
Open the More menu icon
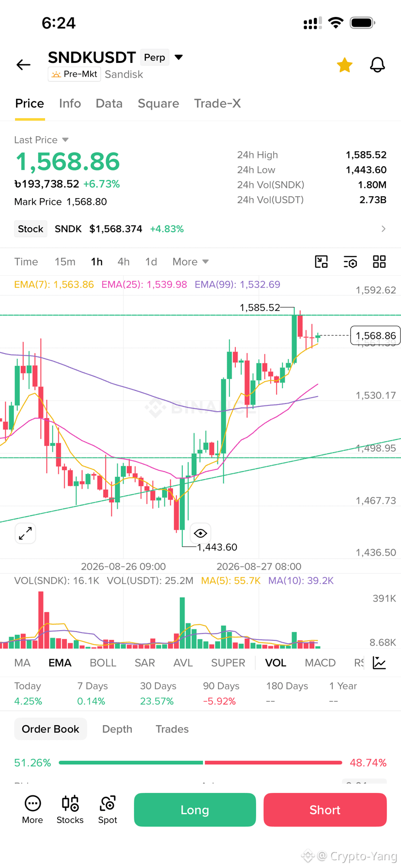point(32,809)
